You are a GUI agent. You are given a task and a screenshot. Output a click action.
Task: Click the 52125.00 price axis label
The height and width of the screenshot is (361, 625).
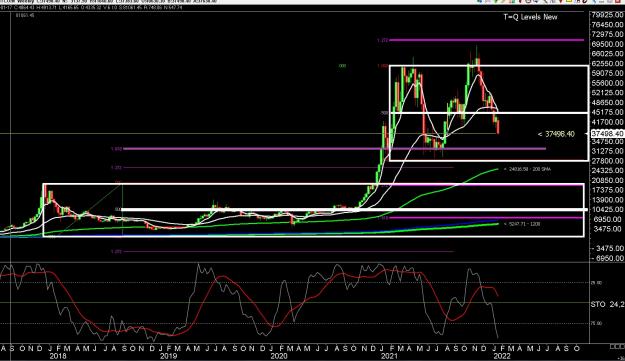point(607,93)
